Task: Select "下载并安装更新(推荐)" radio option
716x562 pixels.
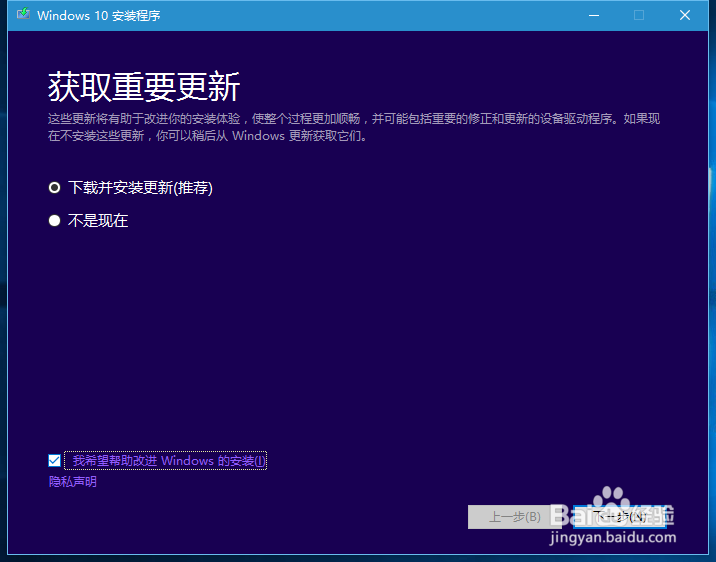Action: (x=54, y=188)
